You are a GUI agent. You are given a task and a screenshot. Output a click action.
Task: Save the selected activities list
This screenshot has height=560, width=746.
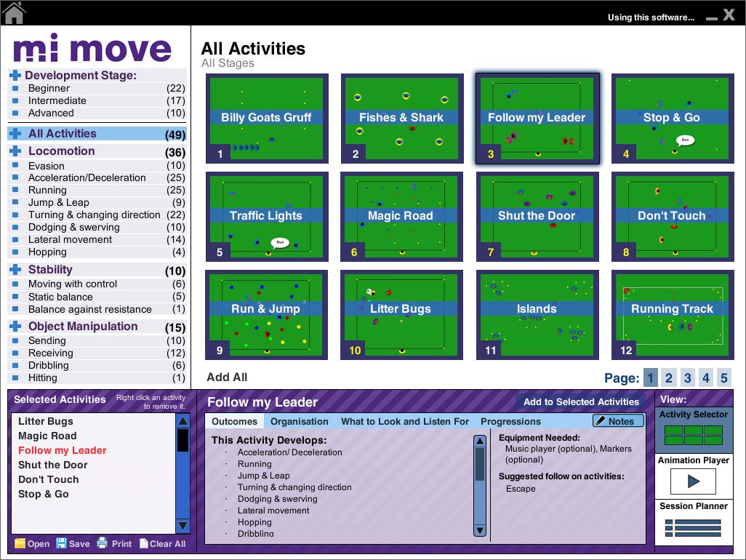tap(73, 543)
